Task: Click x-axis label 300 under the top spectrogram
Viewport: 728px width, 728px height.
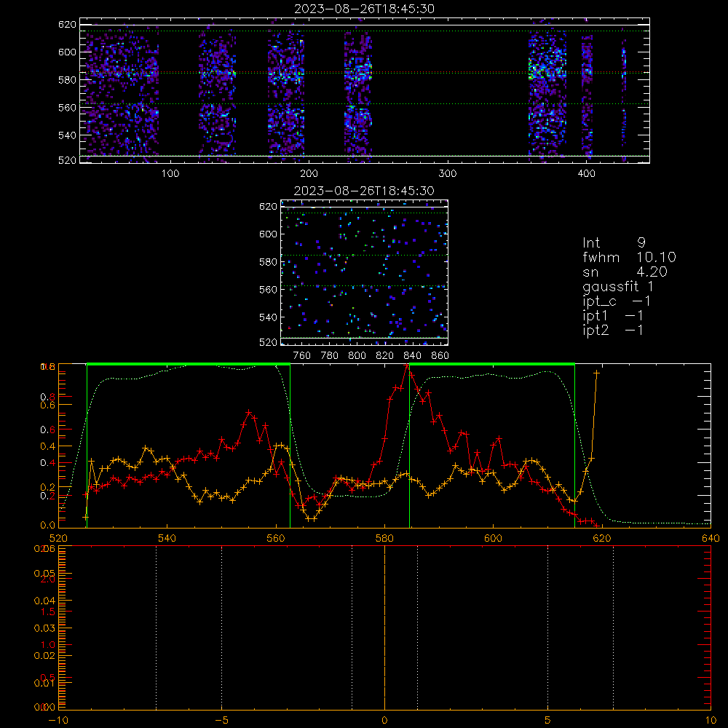Action: pos(448,174)
